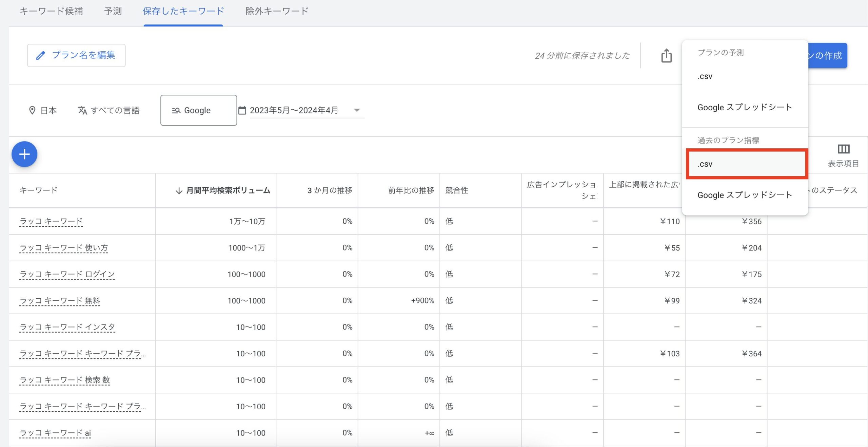The width and height of the screenshot is (868, 447).
Task: Choose Google スプレッドシート under プランの予測
Action: 745,107
